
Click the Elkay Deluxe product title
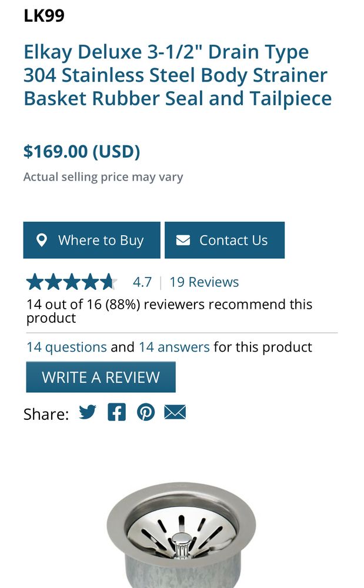[176, 75]
